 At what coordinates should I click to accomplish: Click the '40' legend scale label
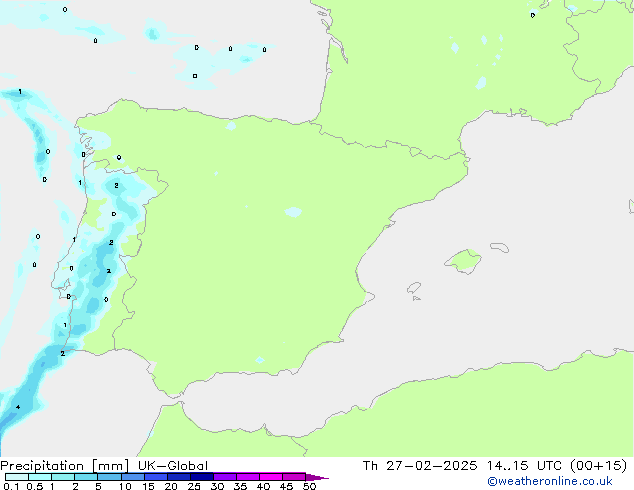coord(263,486)
